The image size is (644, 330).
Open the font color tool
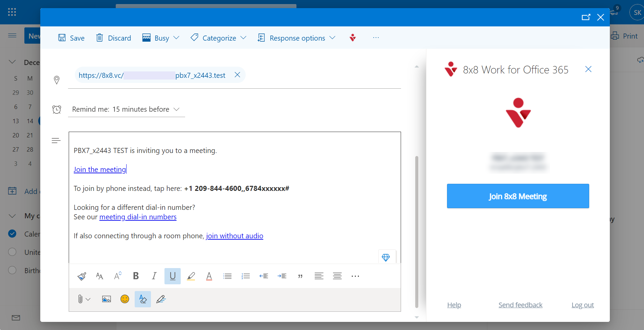pos(209,276)
